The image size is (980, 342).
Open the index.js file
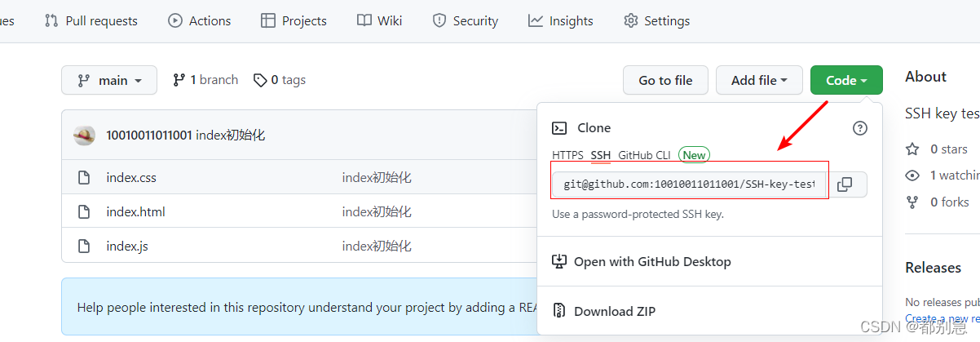point(126,246)
